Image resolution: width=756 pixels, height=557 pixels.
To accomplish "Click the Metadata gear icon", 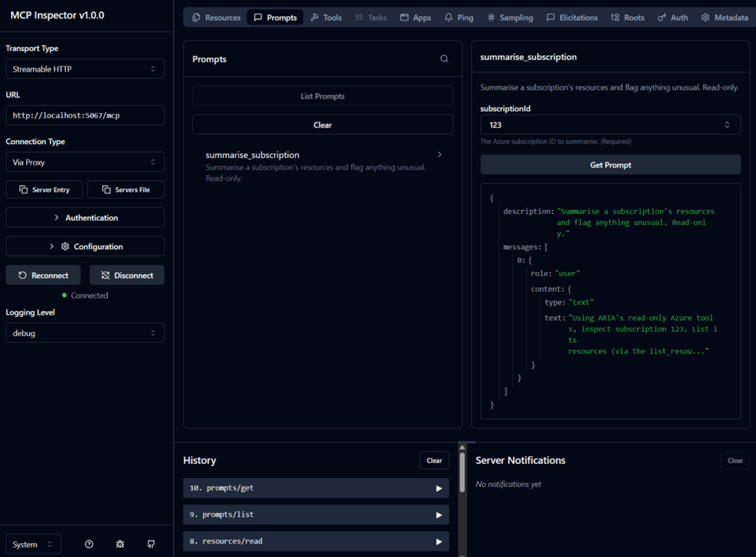I will (x=705, y=18).
